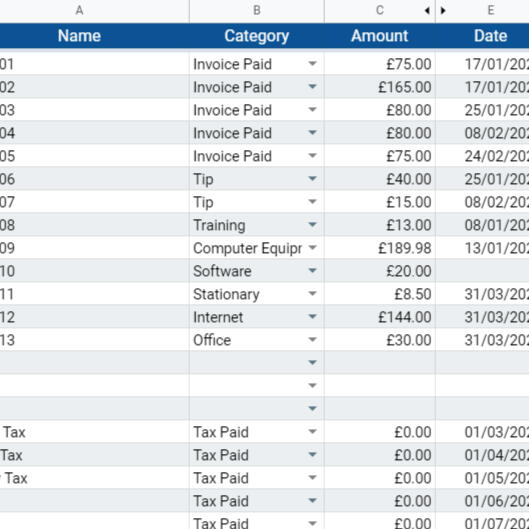Select the column A header
The image size is (529, 529).
click(x=79, y=11)
